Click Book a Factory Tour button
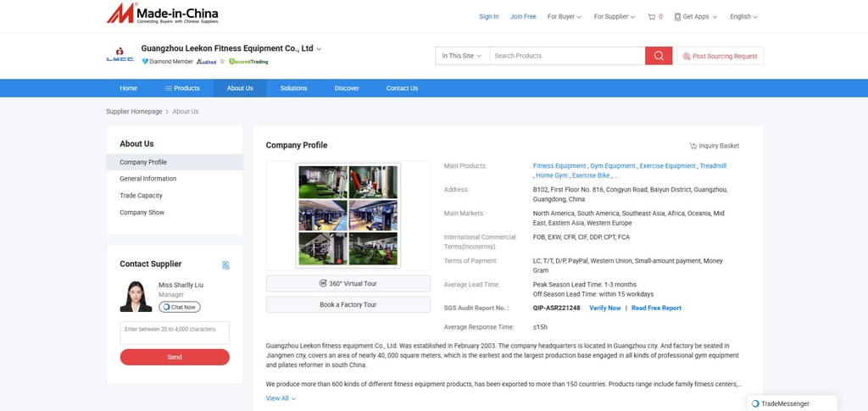This screenshot has height=411, width=868. pos(348,305)
